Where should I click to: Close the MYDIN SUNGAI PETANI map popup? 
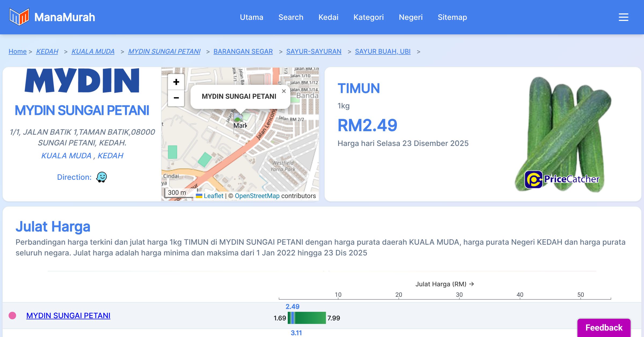point(284,91)
